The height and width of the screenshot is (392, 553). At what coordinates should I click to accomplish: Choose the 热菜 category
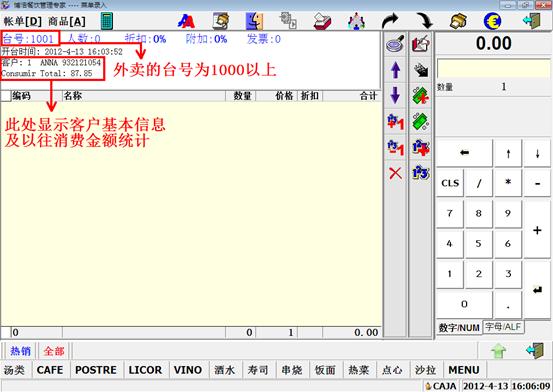click(359, 370)
